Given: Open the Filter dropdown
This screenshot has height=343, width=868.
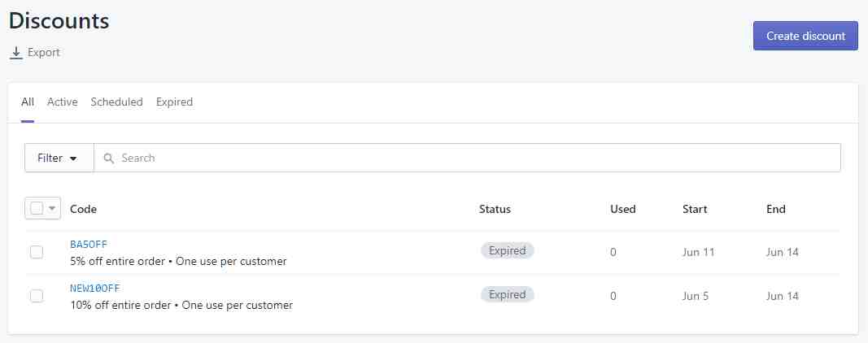Looking at the screenshot, I should tap(59, 158).
